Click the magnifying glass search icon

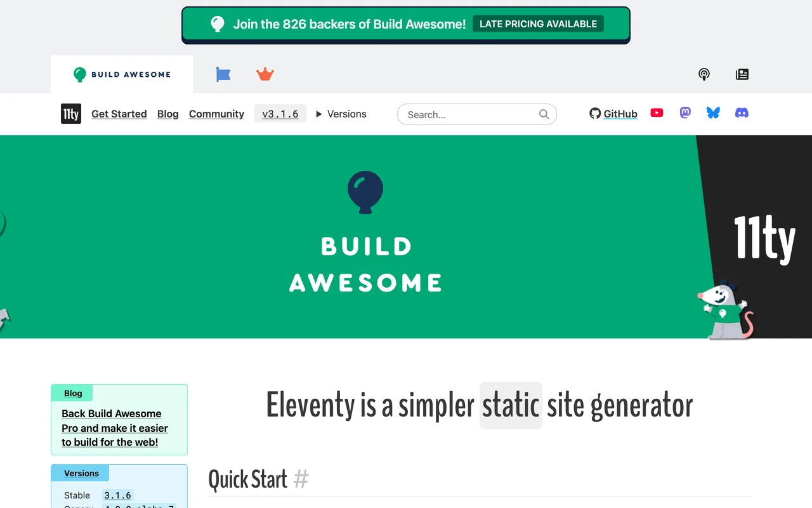point(544,114)
